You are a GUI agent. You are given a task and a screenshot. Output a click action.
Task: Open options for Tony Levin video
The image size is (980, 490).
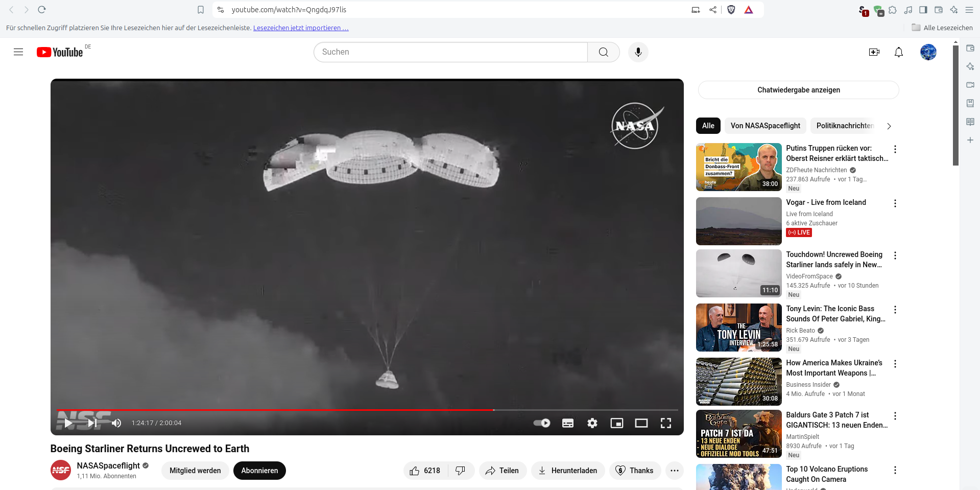click(x=895, y=310)
